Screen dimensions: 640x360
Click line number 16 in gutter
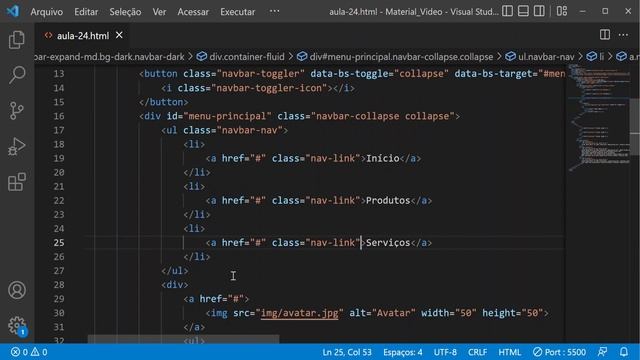[x=59, y=116]
